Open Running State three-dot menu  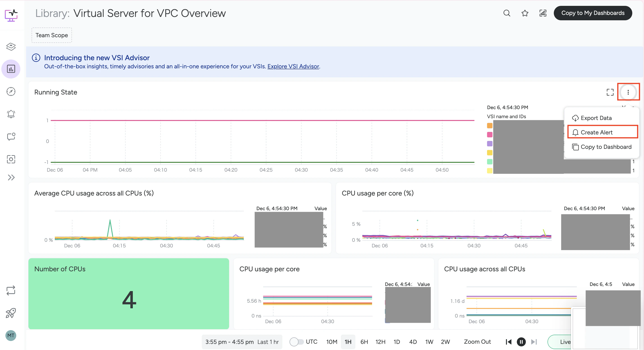(x=628, y=92)
